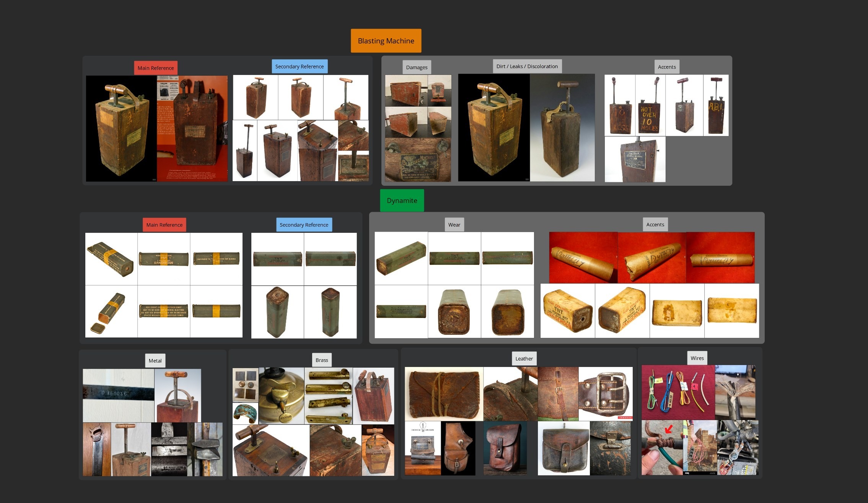Viewport: 868px width, 503px height.
Task: Select brown leather satchel on dark teal background
Action: pos(505,448)
